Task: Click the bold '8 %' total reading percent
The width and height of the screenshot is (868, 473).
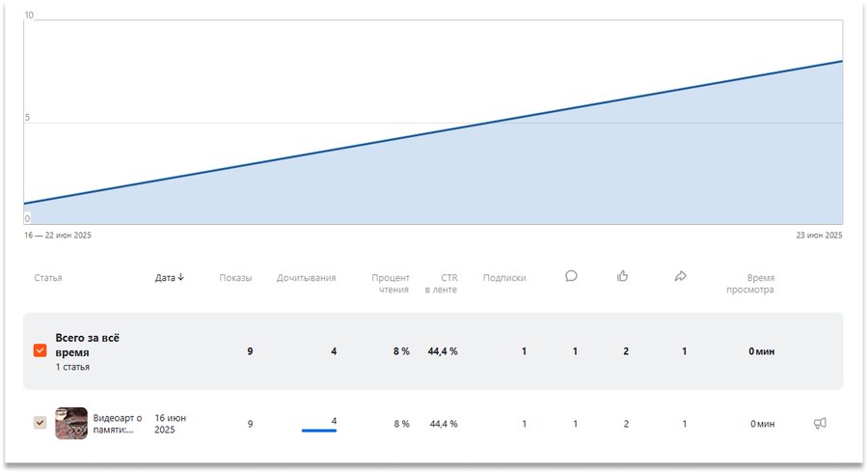Action: click(x=401, y=351)
